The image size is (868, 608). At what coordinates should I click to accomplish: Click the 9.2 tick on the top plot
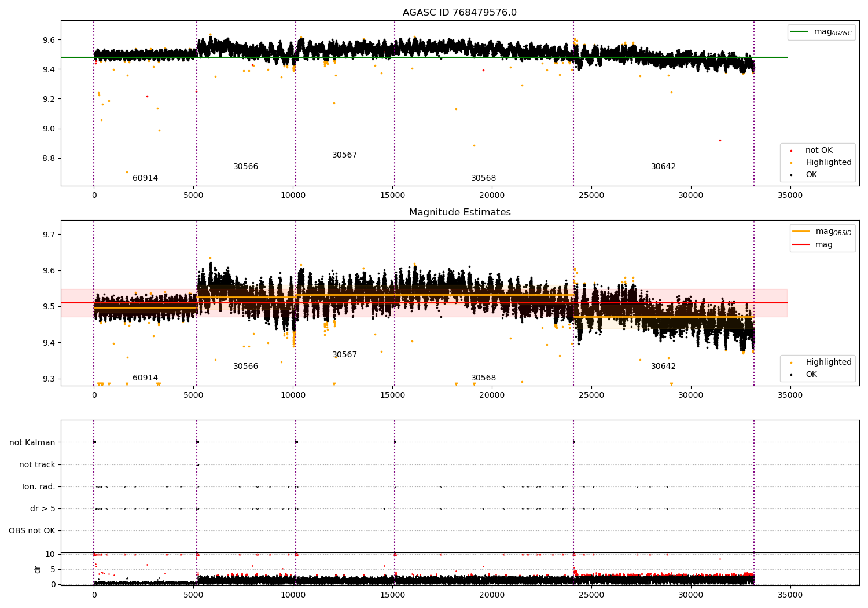(x=49, y=99)
